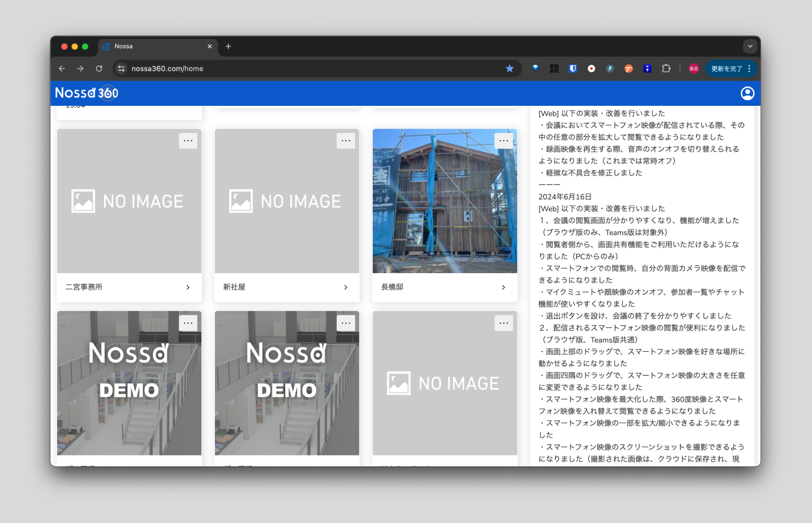Open more options on 長橋邸 card
The height and width of the screenshot is (523, 812).
click(503, 141)
